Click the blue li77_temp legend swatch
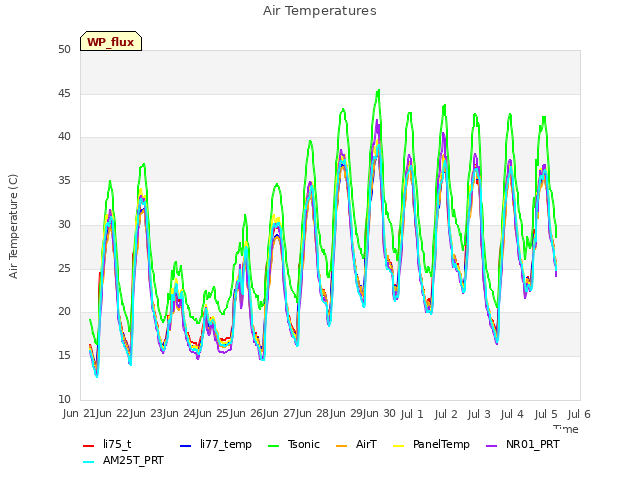This screenshot has height=480, width=640. 186,446
